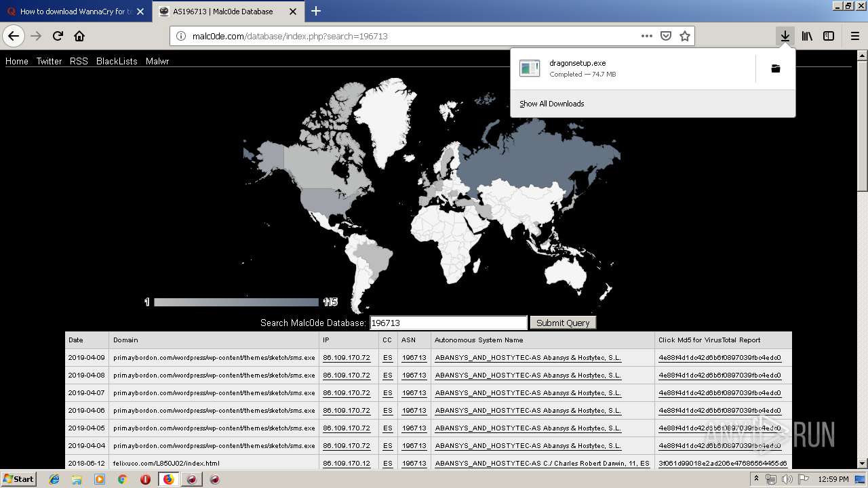This screenshot has width=868, height=488.
Task: Open volume control in system tray
Action: 786,479
